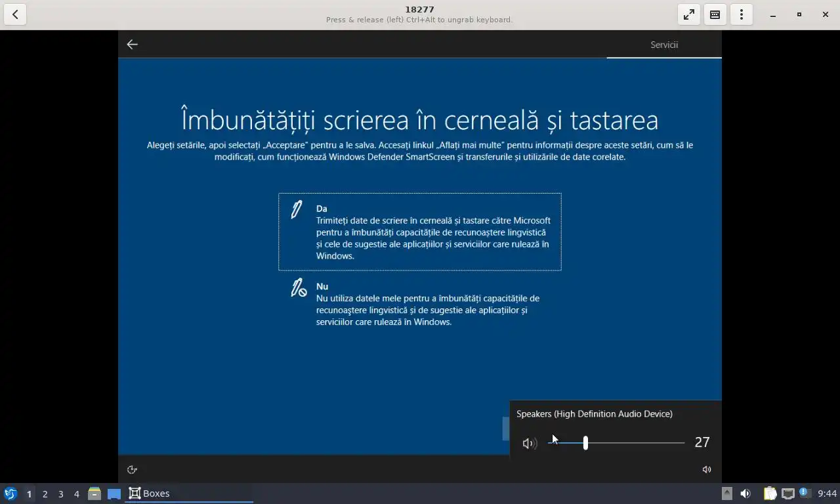Click the show desktop icon in panel
Image resolution: width=840 pixels, height=504 pixels.
[x=114, y=493]
